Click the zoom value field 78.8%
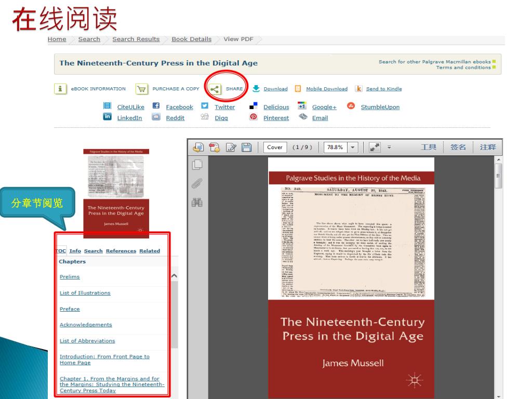Image resolution: width=532 pixels, height=399 pixels. (x=335, y=147)
